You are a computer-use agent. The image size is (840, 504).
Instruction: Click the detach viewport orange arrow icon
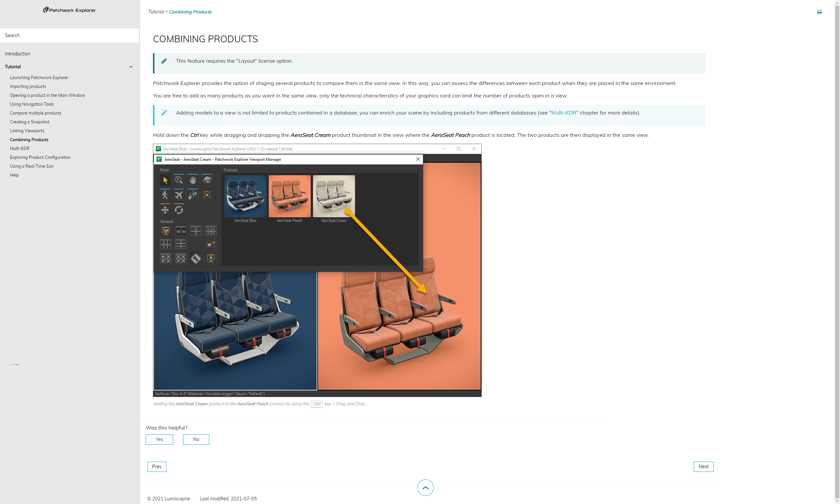tap(211, 244)
